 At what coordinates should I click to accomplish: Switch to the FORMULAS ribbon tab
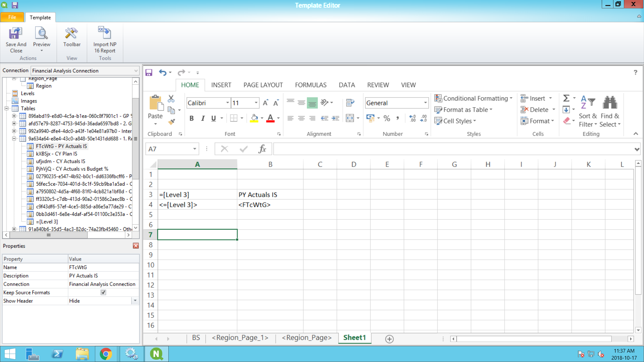[311, 85]
